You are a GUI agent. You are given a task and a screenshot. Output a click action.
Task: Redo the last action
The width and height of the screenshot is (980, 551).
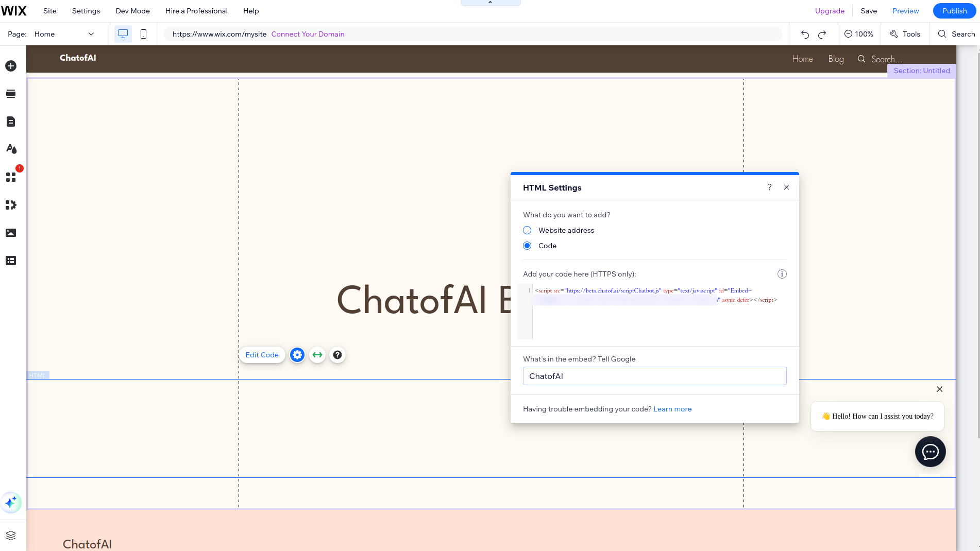click(822, 34)
